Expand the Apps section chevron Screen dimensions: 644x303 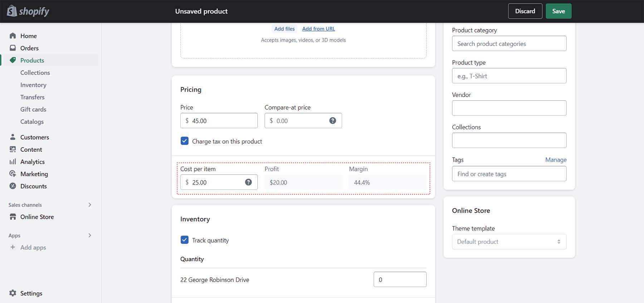tap(90, 235)
